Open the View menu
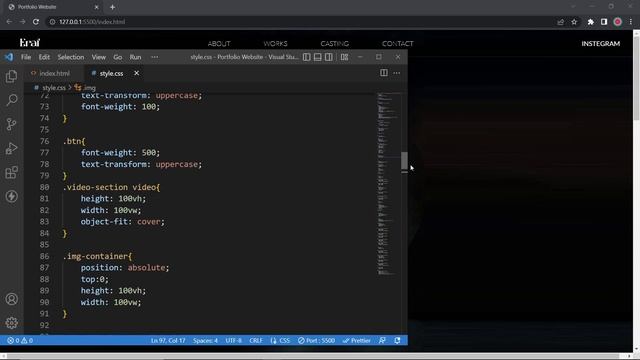The image size is (640, 360). point(99,57)
